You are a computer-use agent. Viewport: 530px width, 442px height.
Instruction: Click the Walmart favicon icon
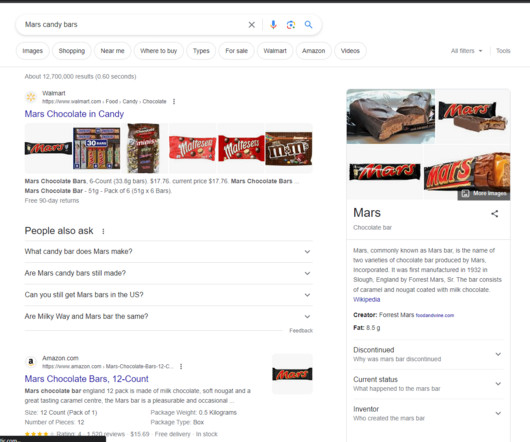[31, 97]
